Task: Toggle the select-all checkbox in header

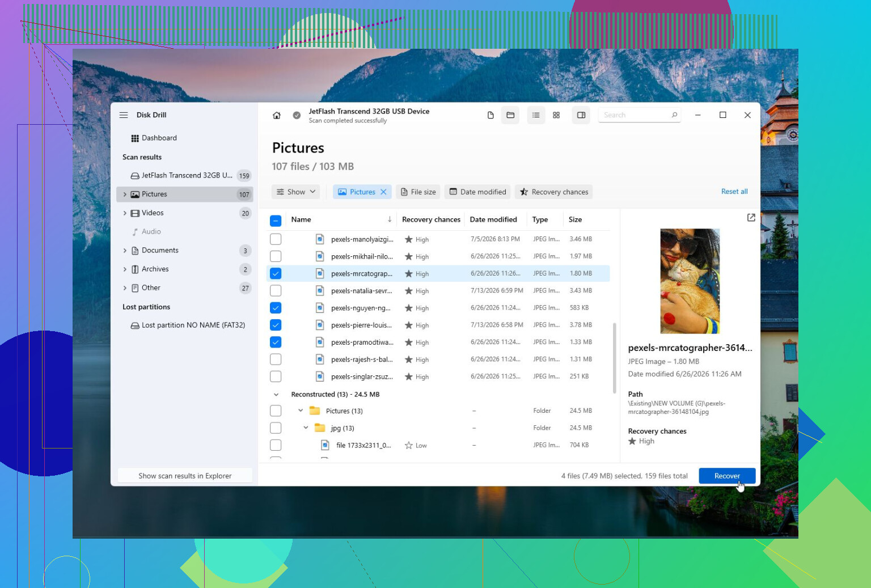Action: click(x=276, y=220)
